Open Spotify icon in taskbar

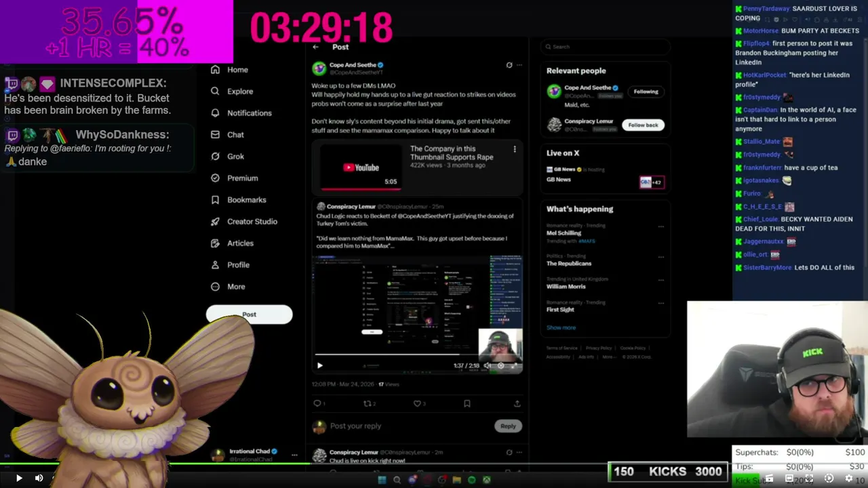[x=471, y=480]
